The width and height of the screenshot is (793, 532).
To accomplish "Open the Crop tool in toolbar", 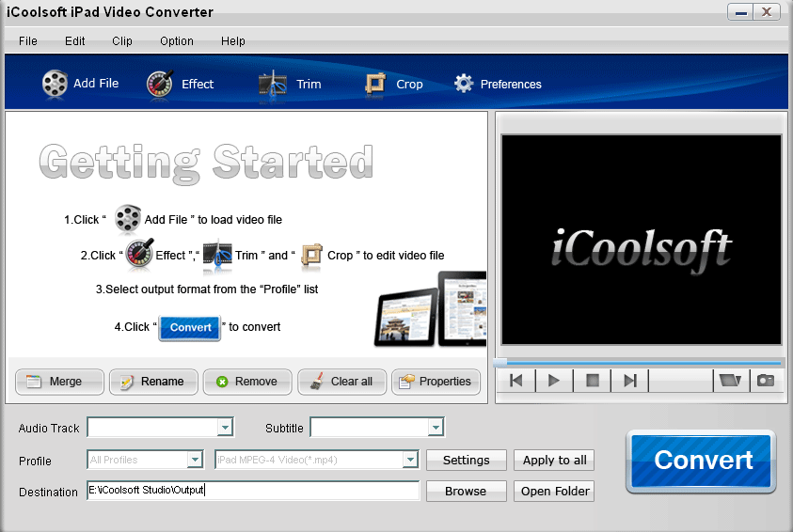I will coord(393,84).
